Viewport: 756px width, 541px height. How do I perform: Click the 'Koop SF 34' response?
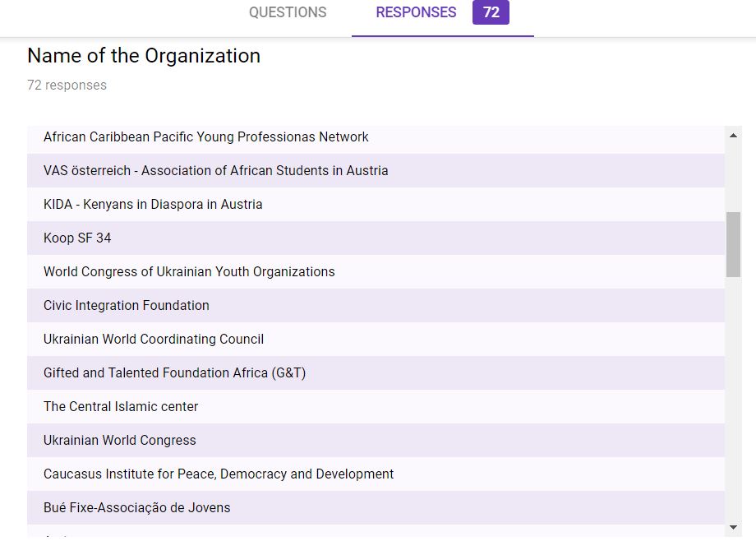tap(376, 238)
